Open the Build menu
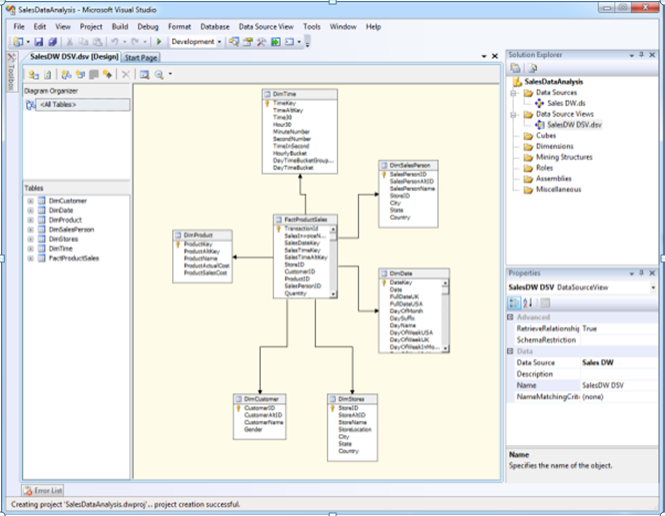Image resolution: width=665 pixels, height=516 pixels. (x=120, y=27)
